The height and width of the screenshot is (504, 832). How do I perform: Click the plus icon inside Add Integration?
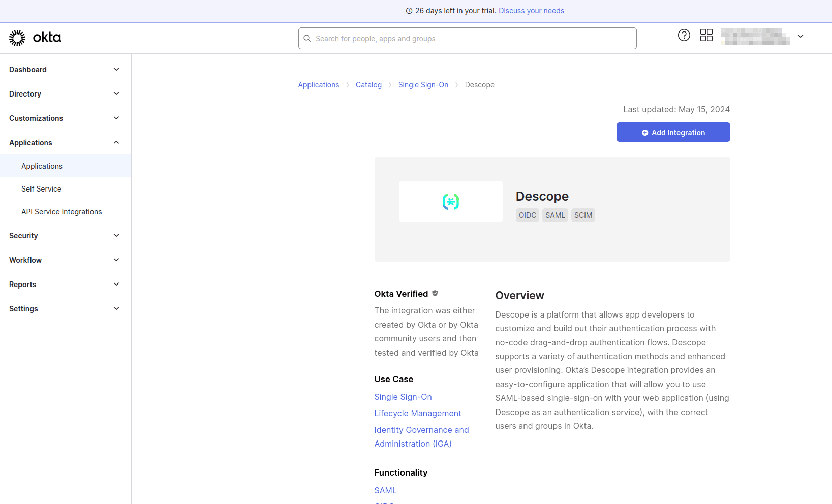644,132
